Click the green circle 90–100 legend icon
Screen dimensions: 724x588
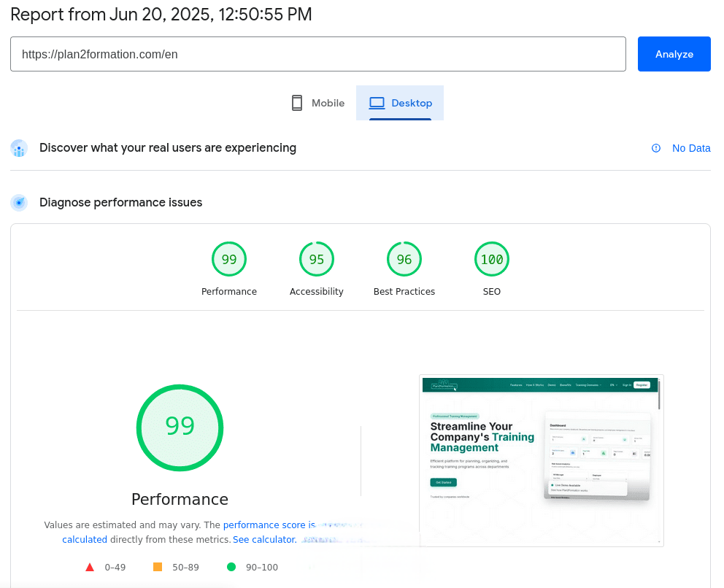[x=231, y=567]
